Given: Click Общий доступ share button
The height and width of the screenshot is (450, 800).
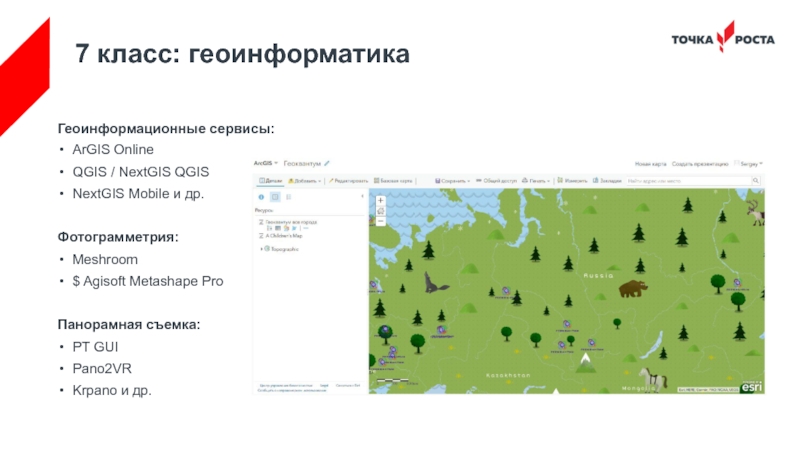Looking at the screenshot, I should [496, 181].
